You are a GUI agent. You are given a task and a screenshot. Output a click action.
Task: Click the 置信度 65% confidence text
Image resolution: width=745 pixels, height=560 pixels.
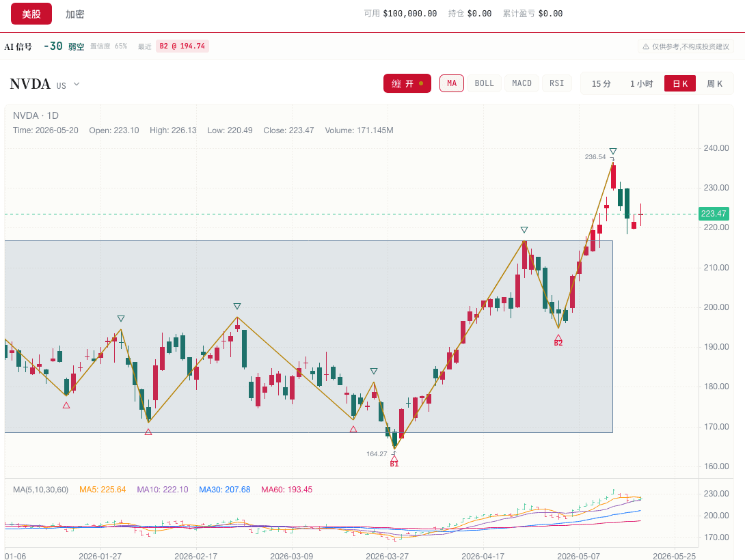click(109, 46)
